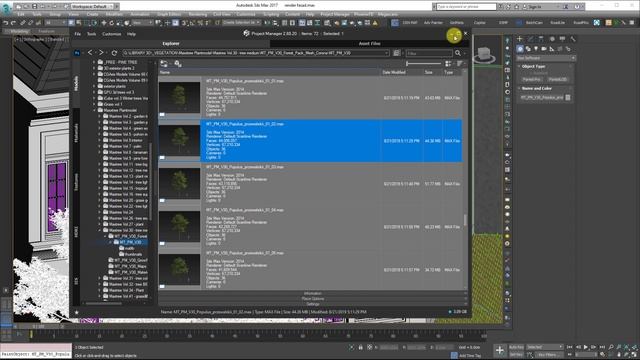Open the object category dropdown in Create panel
This screenshot has height=360, width=640.
(547, 58)
